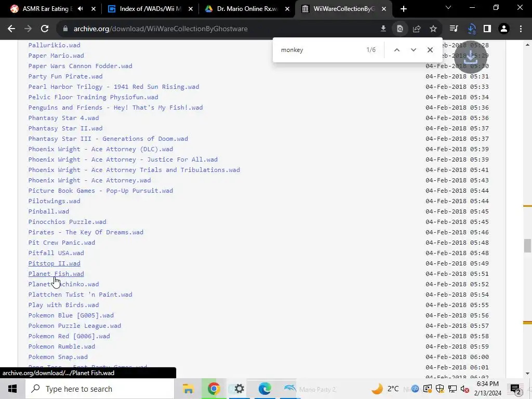532x399 pixels.
Task: Open Phoenix Wright Justice For All.wad
Action: [x=123, y=159]
